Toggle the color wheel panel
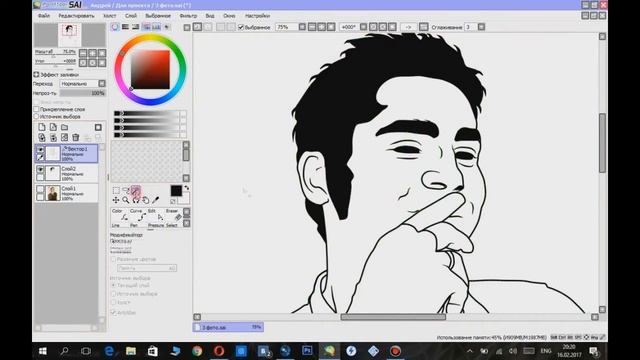The height and width of the screenshot is (360, 640). (115, 27)
